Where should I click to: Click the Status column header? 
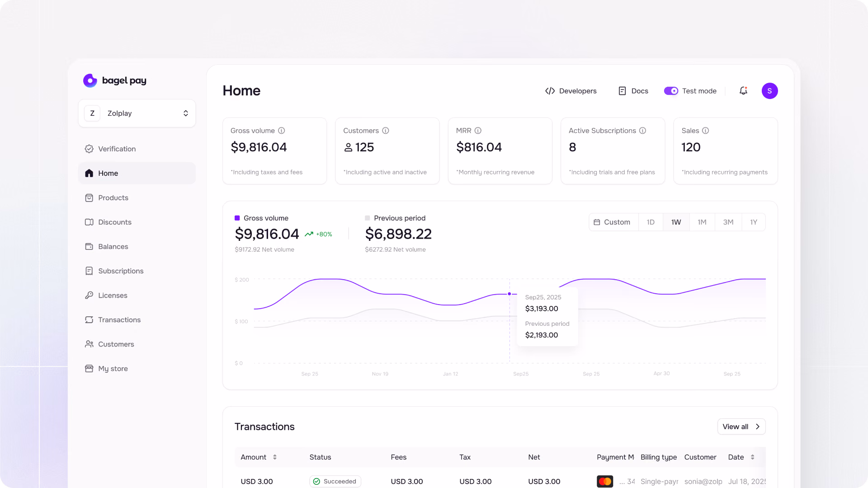[320, 457]
